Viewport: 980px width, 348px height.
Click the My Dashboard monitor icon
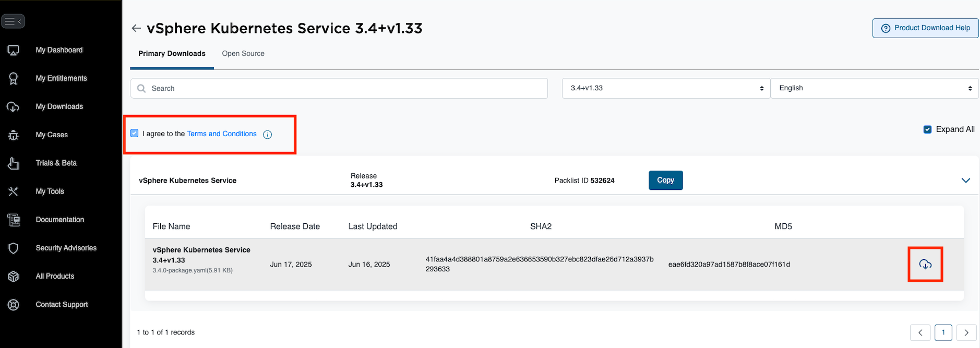click(14, 50)
